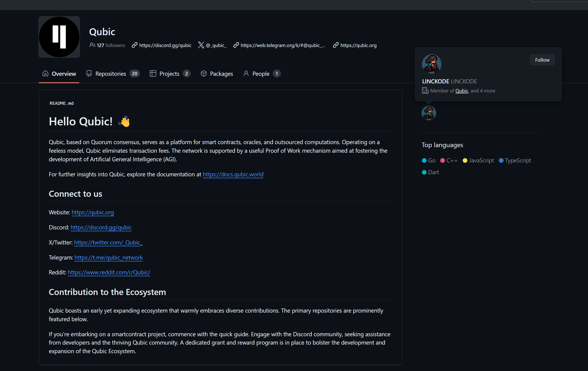The height and width of the screenshot is (371, 588).
Task: Click the followers people icon
Action: (92, 45)
